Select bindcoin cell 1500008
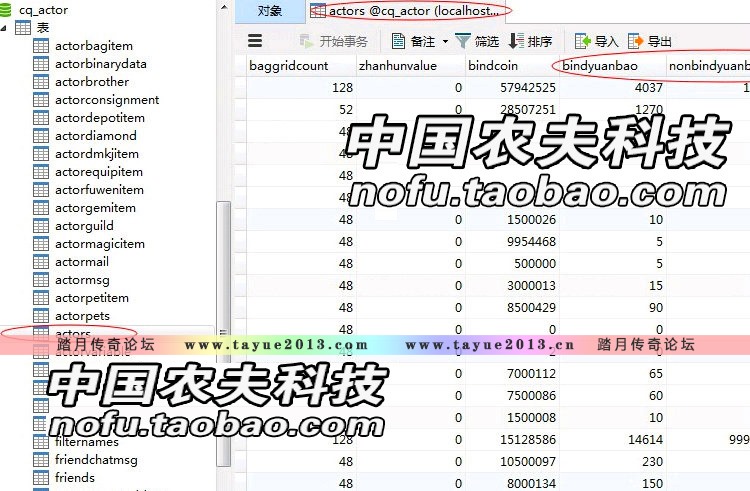 (x=513, y=418)
